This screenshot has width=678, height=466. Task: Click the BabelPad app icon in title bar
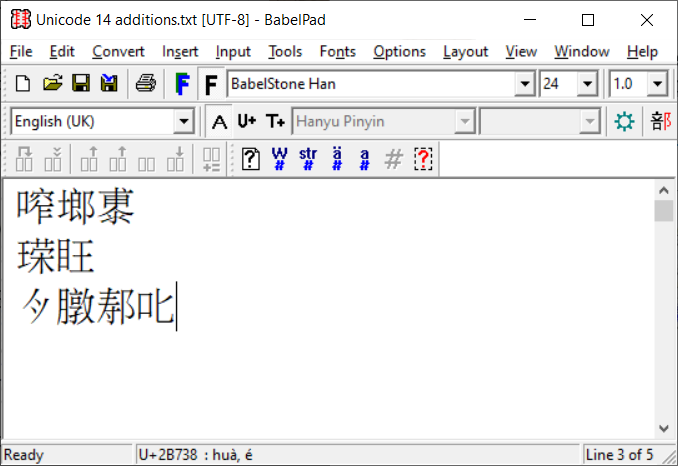click(21, 19)
